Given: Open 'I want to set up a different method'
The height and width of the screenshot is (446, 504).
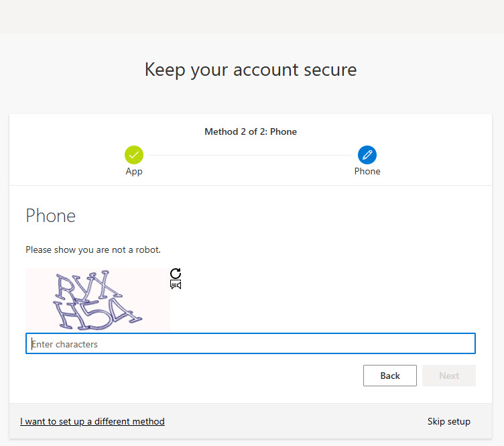Looking at the screenshot, I should 92,421.
